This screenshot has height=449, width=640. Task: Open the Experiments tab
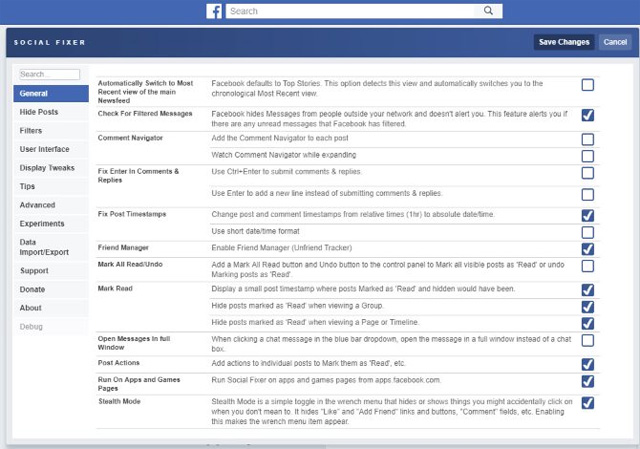point(51,224)
